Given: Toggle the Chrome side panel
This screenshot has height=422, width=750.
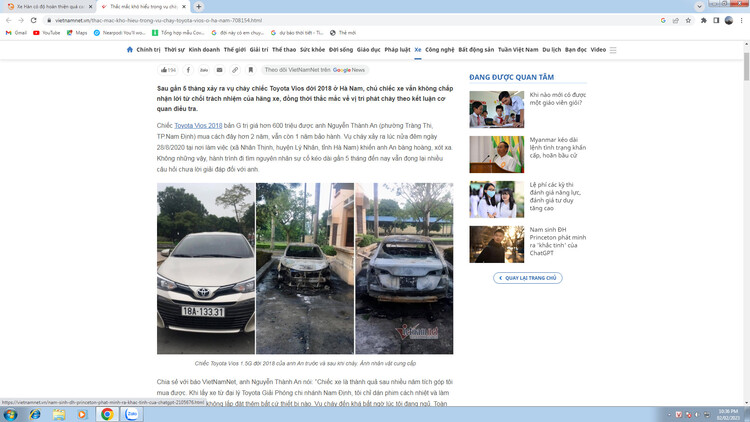Looking at the screenshot, I should click(716, 20).
